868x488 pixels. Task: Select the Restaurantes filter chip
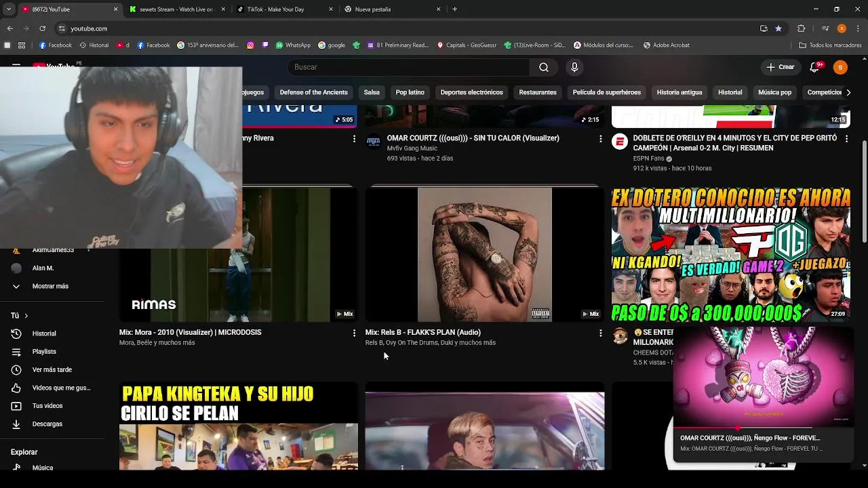pyautogui.click(x=538, y=92)
